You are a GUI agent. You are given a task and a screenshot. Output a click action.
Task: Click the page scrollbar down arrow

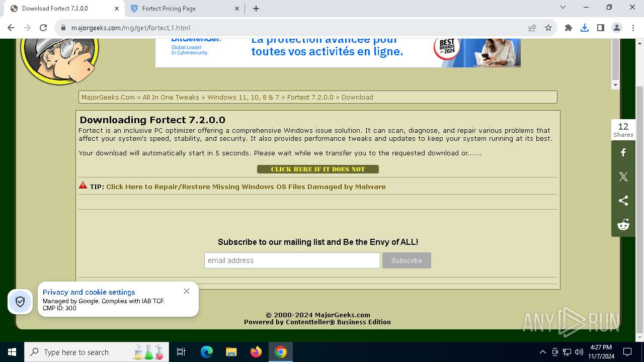639,337
